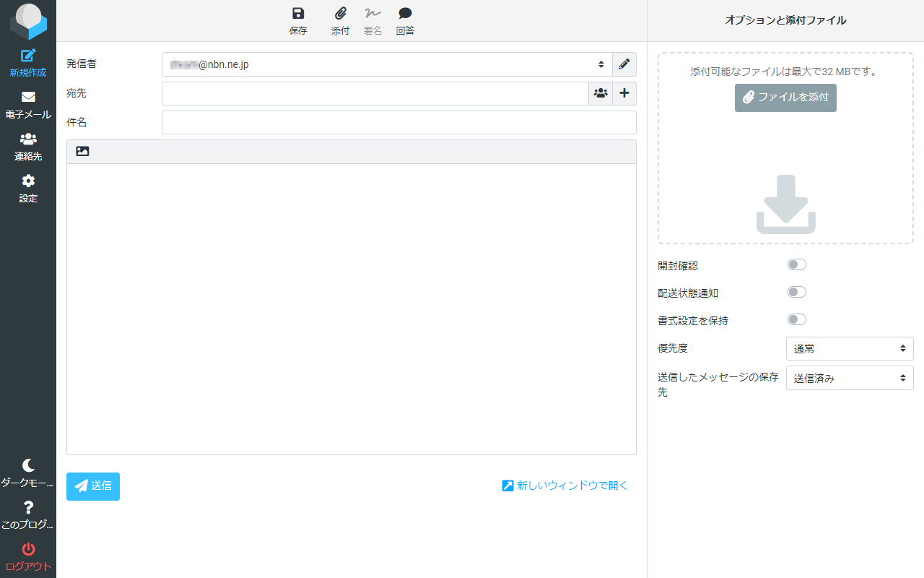The image size is (924, 578).
Task: Click the 優先度 label
Action: tap(673, 348)
